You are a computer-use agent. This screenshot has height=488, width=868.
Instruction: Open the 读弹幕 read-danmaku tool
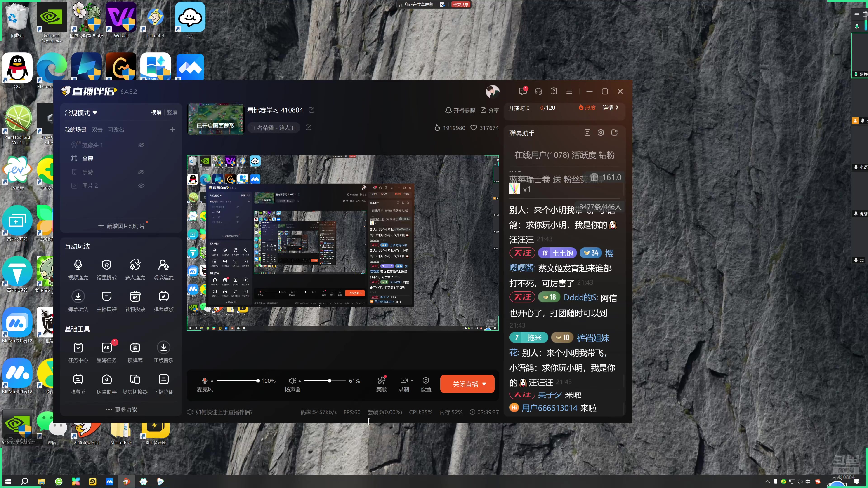[x=135, y=352]
